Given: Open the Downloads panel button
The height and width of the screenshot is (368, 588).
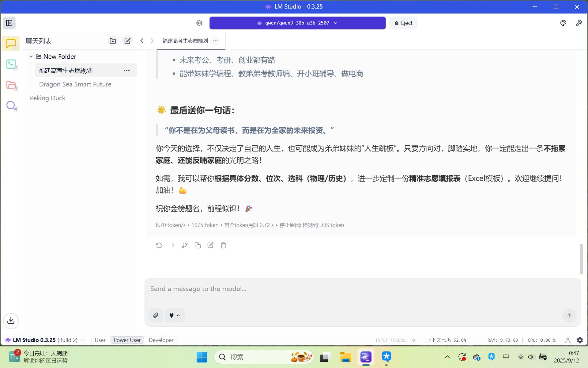Looking at the screenshot, I should pos(11,321).
